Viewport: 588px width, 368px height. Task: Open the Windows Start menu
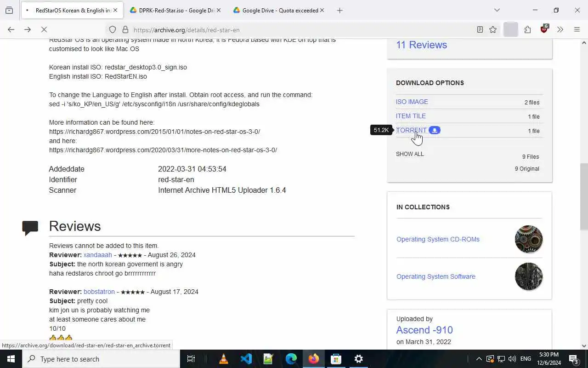[11, 359]
